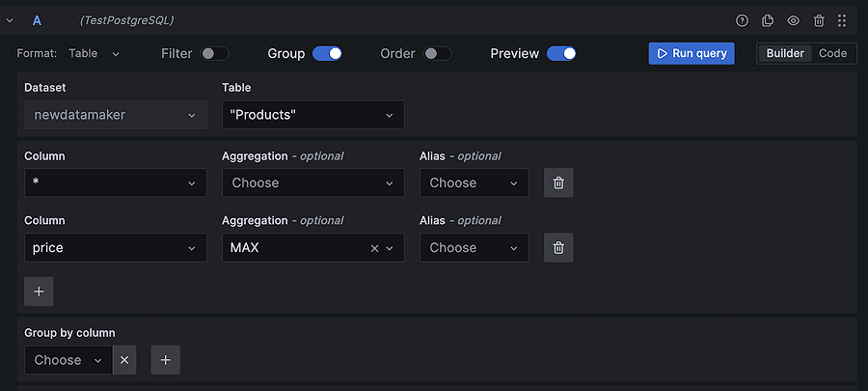The height and width of the screenshot is (391, 868).
Task: Switch to Code editor mode
Action: pos(832,53)
